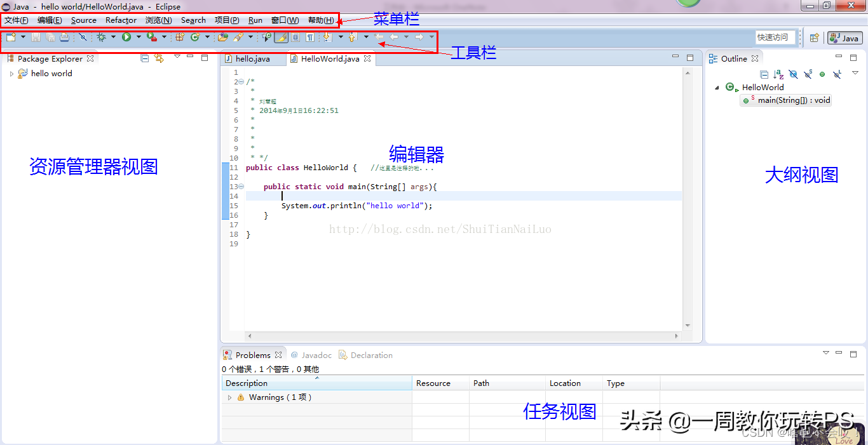Toggle Hide Local Types in Outline
The height and width of the screenshot is (445, 868).
click(837, 74)
